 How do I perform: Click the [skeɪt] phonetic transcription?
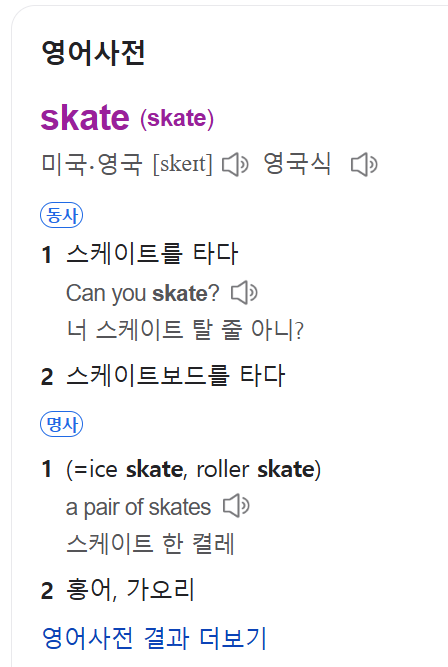pos(183,164)
